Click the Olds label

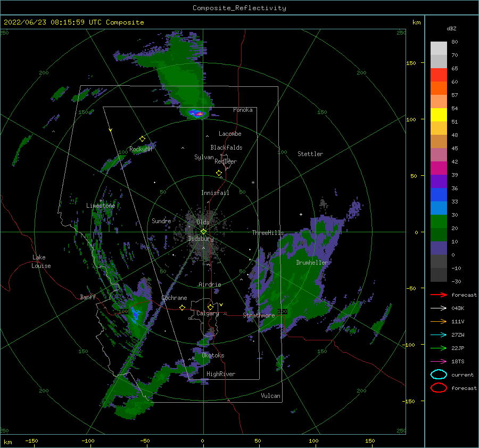point(203,222)
